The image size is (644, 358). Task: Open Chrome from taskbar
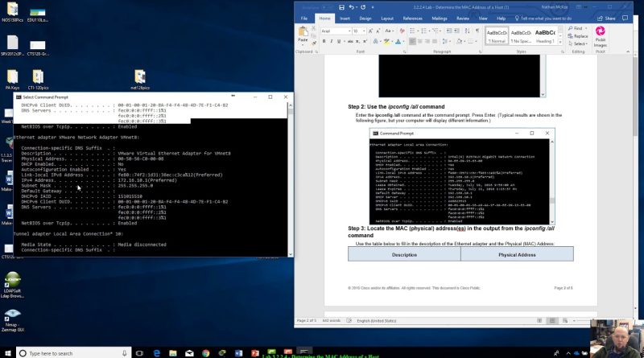click(x=206, y=353)
